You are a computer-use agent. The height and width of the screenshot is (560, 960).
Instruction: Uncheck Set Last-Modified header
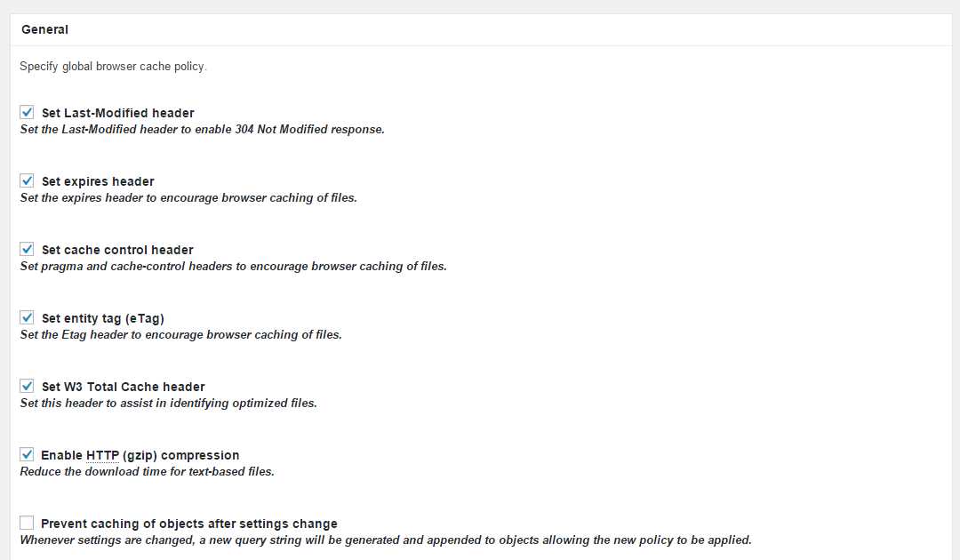[x=27, y=112]
